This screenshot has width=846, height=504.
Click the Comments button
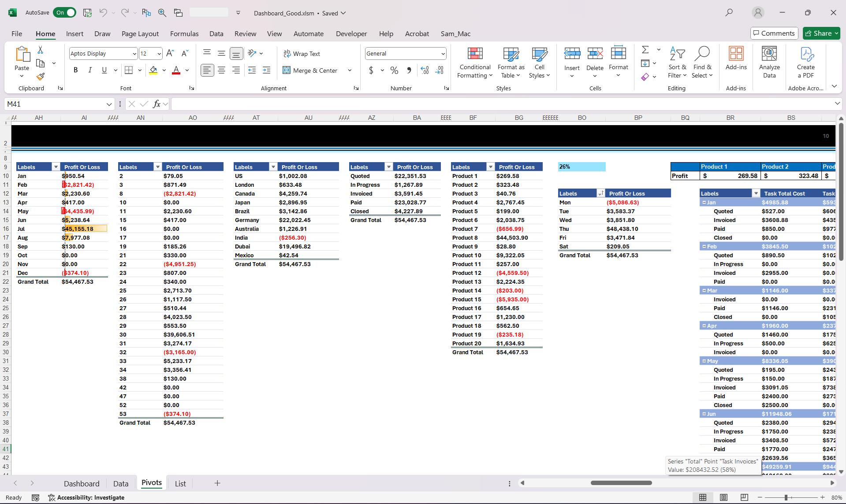coord(774,33)
